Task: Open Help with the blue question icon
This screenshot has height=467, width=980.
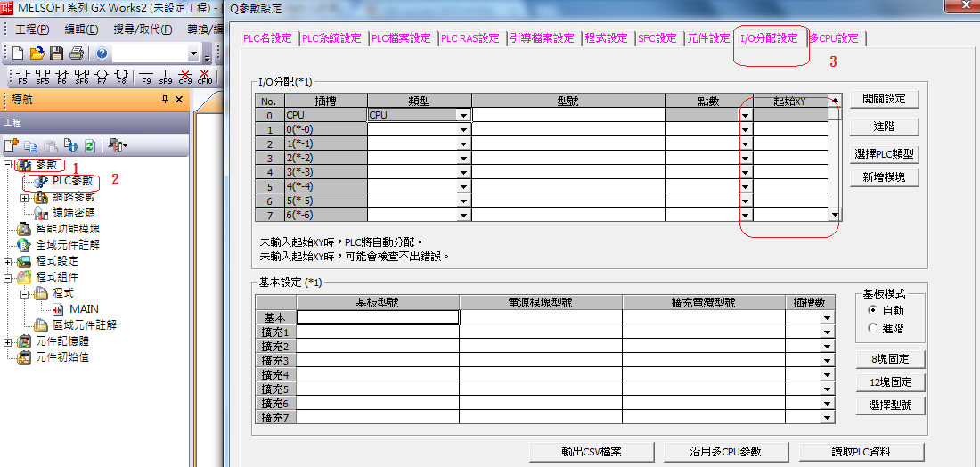Action: [x=102, y=53]
